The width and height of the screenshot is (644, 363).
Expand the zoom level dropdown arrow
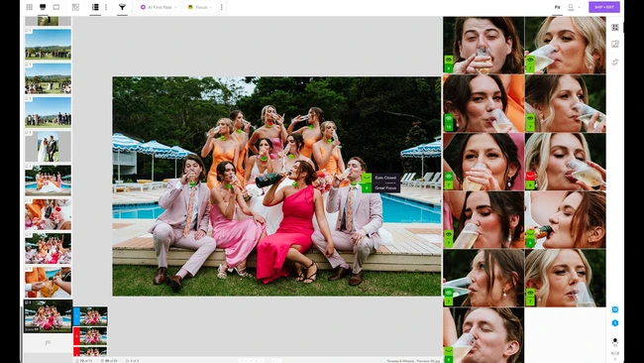580,7
